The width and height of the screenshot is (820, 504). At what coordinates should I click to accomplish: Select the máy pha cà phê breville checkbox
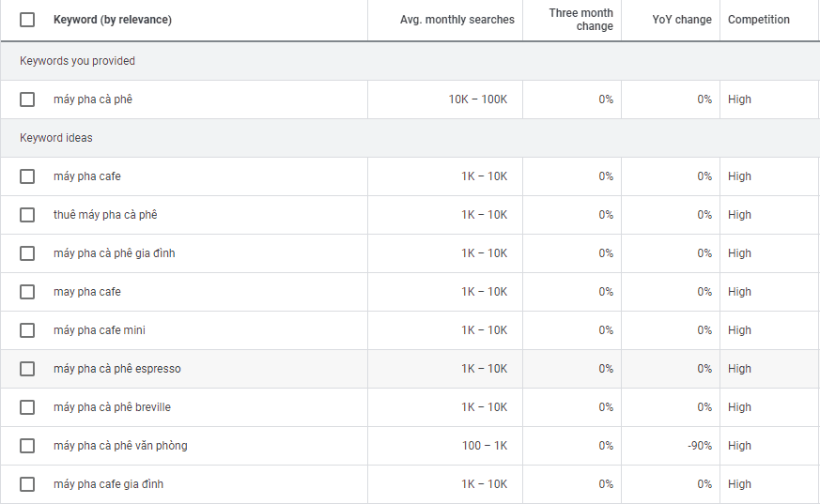(27, 407)
